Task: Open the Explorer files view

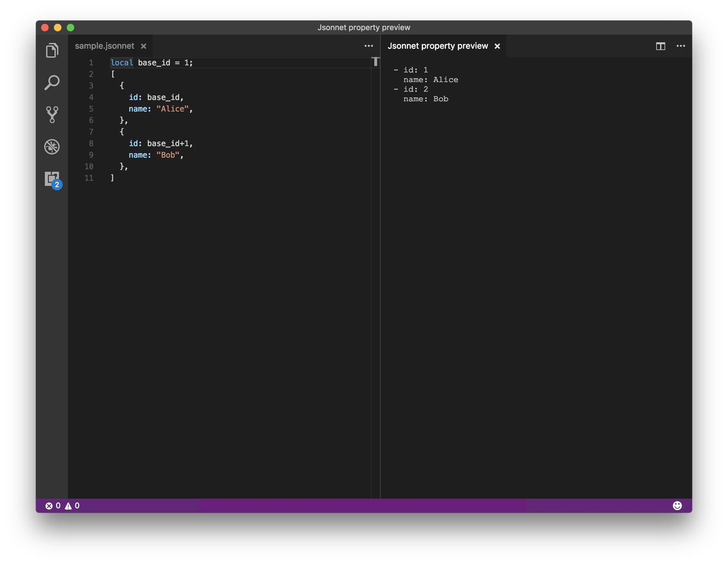Action: coord(52,50)
